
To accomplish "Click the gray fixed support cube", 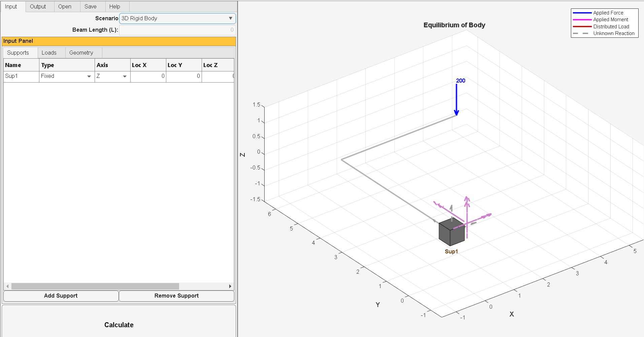I will pyautogui.click(x=451, y=232).
